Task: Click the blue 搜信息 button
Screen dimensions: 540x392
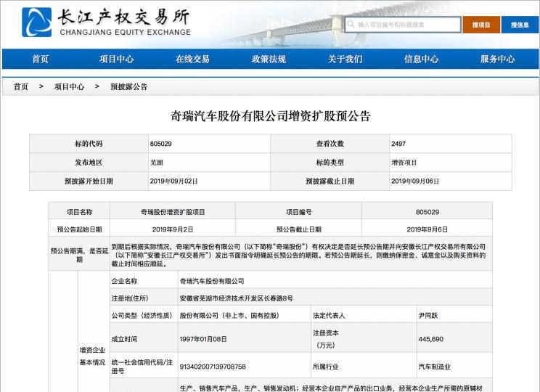Action: pos(520,25)
